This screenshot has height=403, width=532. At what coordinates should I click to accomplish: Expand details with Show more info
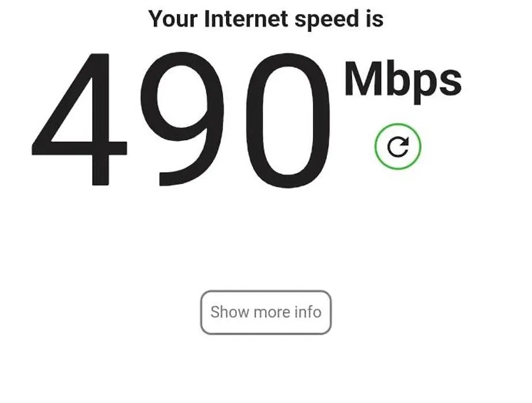(266, 312)
